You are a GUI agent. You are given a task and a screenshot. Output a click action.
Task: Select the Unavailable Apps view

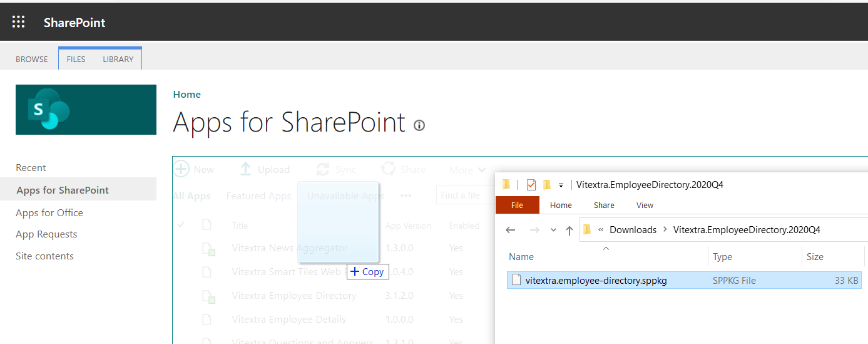345,196
